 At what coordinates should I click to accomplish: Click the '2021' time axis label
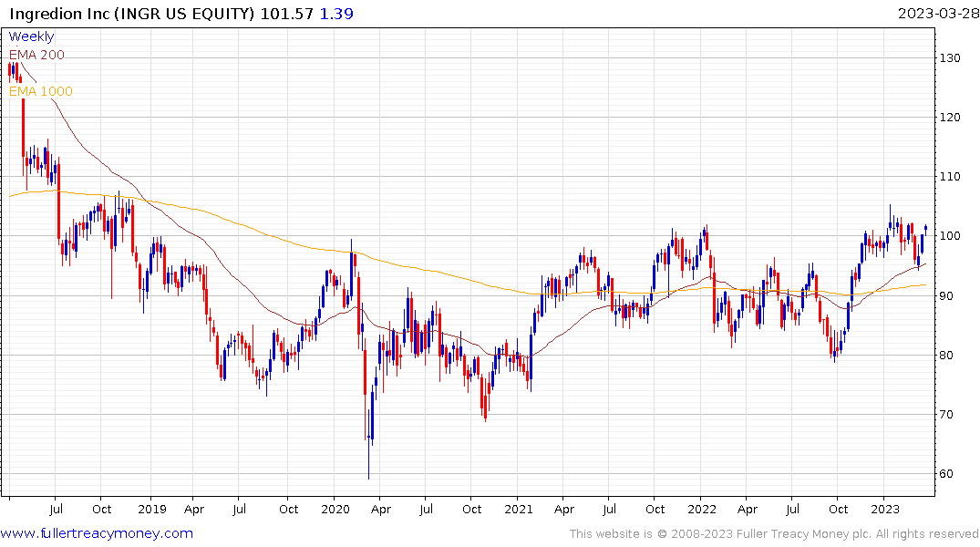[x=518, y=509]
